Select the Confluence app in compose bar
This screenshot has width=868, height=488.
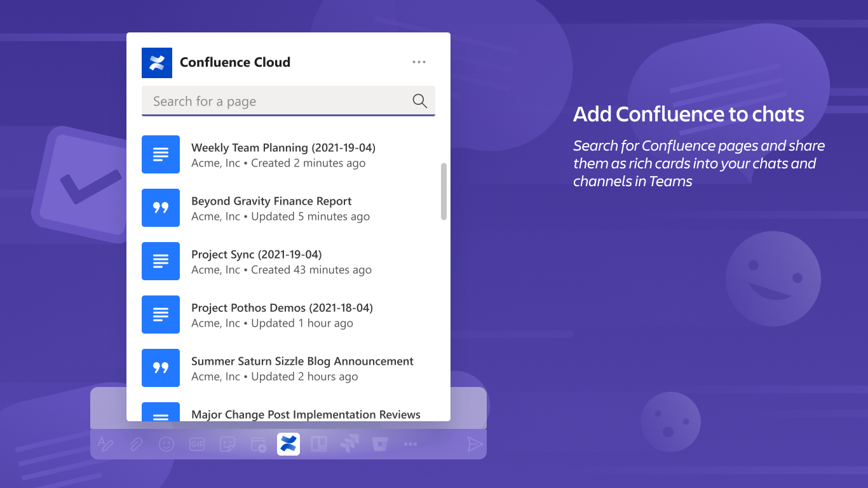288,444
